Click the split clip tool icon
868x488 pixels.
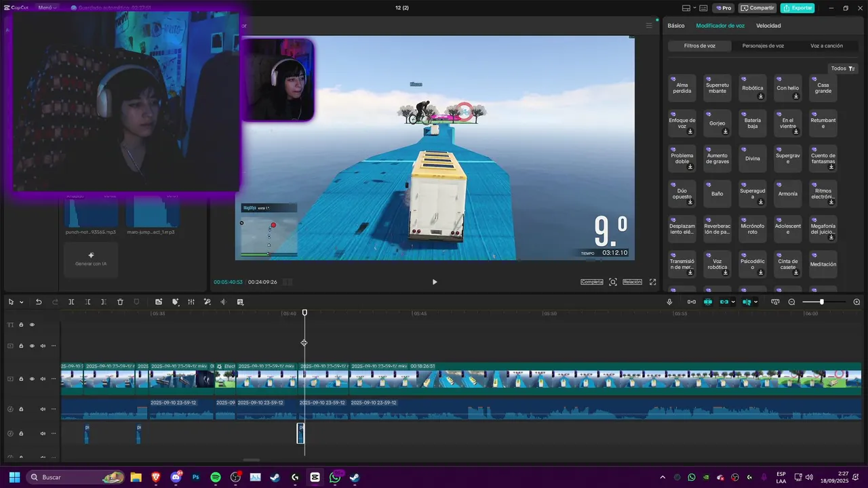tap(71, 302)
